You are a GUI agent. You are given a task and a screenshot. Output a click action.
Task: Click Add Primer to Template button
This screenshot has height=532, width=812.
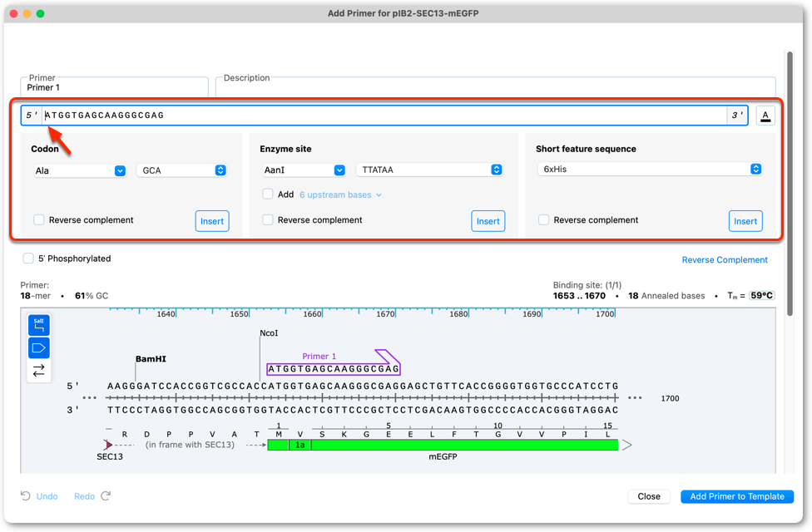pos(737,496)
